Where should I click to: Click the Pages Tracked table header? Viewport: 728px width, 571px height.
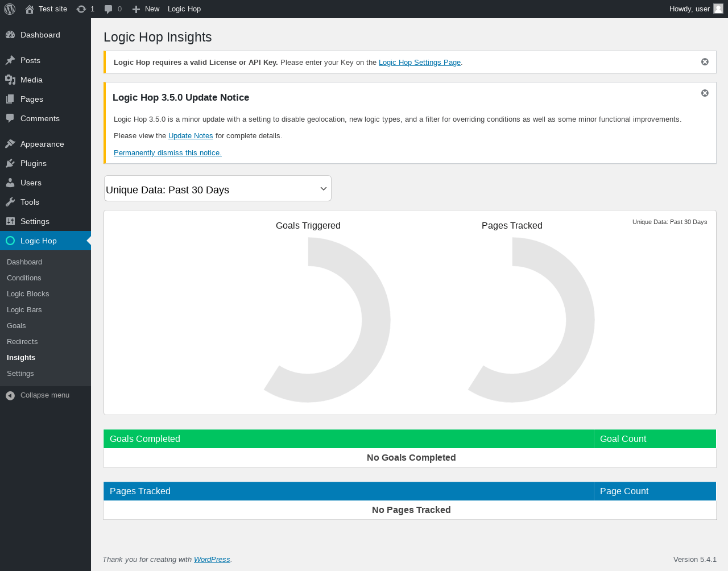[349, 491]
